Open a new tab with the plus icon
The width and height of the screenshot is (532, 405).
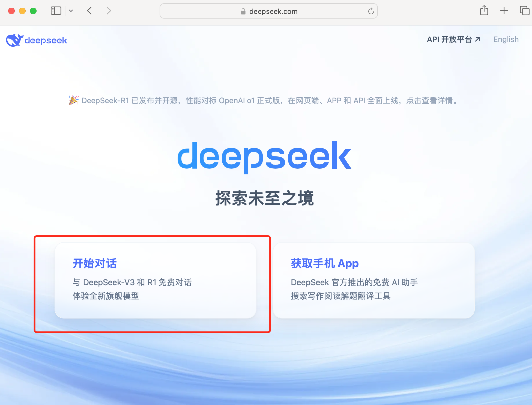(504, 11)
